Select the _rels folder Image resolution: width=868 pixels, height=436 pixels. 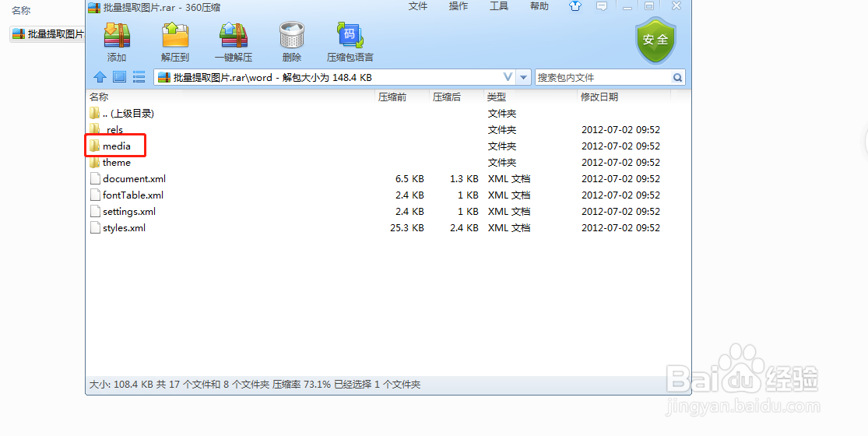click(x=388, y=129)
